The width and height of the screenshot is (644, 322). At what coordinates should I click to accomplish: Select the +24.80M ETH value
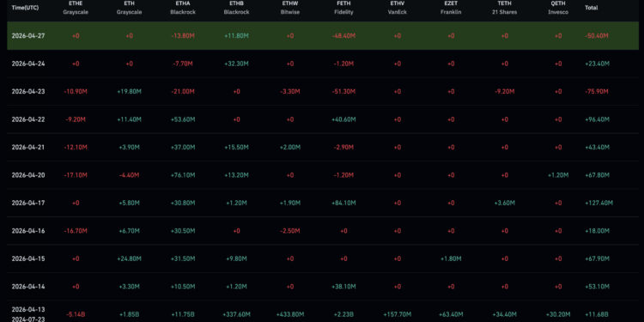[x=129, y=258]
